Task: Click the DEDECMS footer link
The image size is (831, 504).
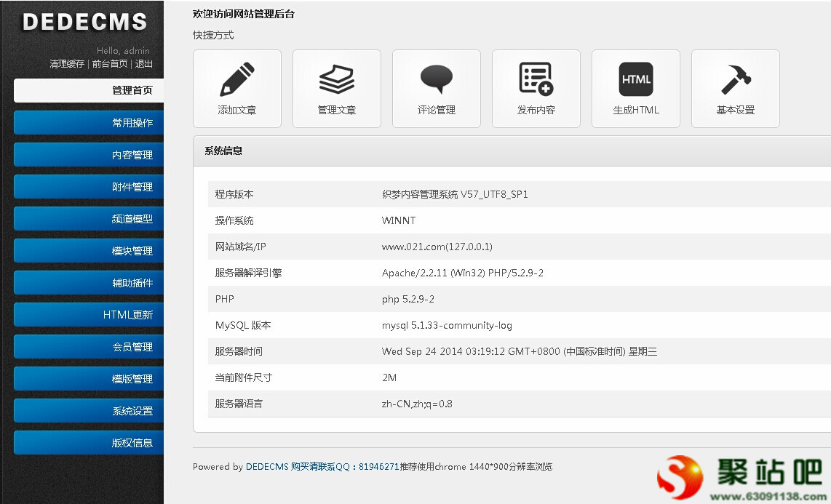Action: point(267,467)
